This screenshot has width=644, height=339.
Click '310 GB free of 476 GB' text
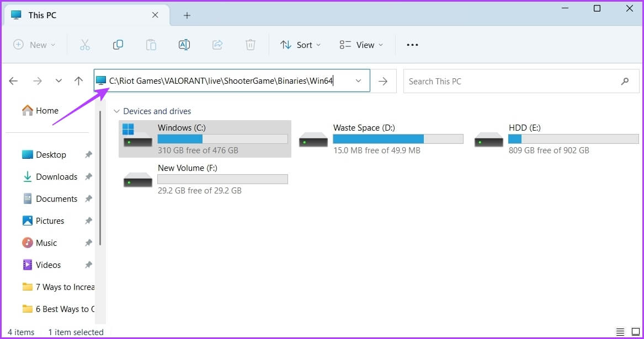pos(198,150)
